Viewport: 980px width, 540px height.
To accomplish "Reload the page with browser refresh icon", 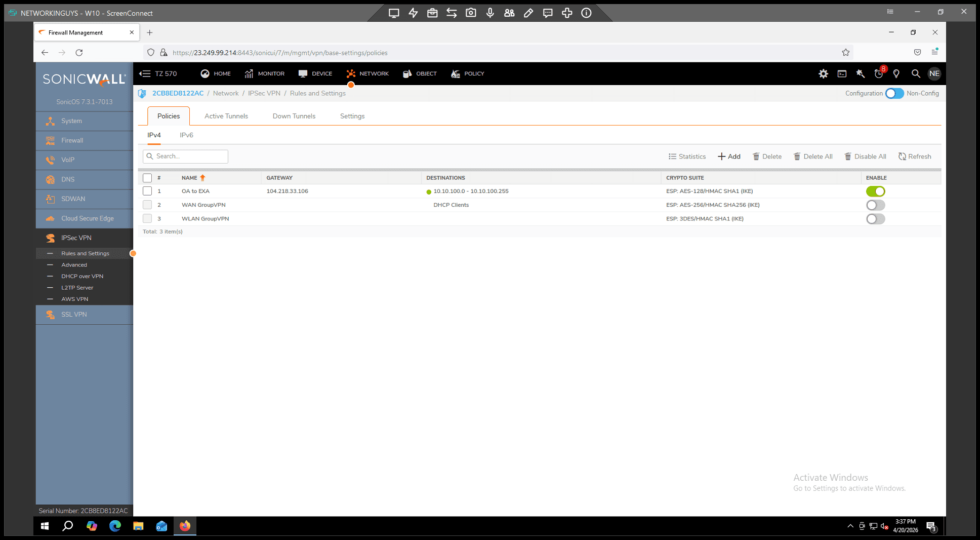I will 79,52.
